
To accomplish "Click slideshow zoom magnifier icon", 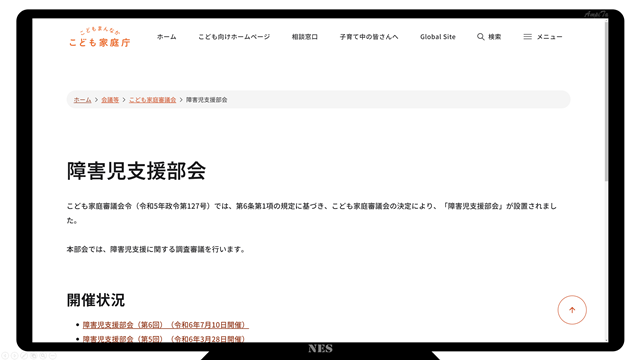I will tap(42, 356).
